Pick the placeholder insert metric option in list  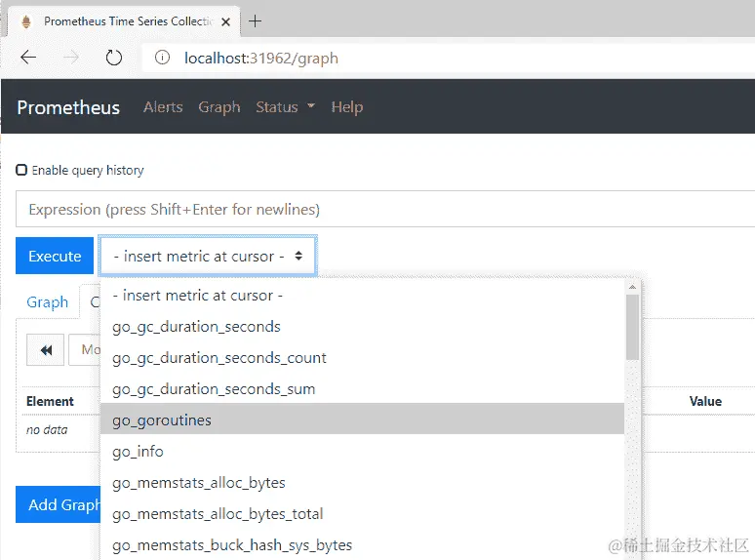(x=362, y=296)
